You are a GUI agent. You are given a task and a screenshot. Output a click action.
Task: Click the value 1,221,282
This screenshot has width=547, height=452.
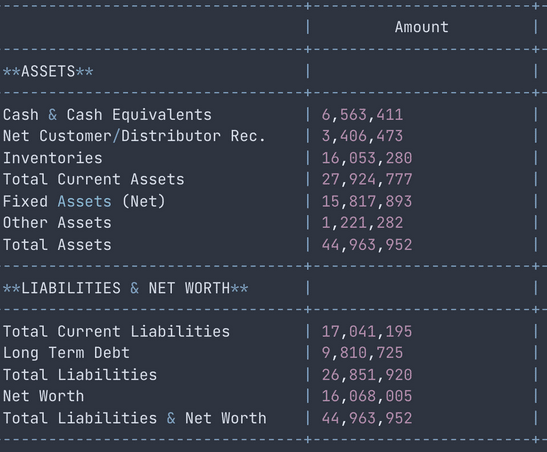point(362,223)
